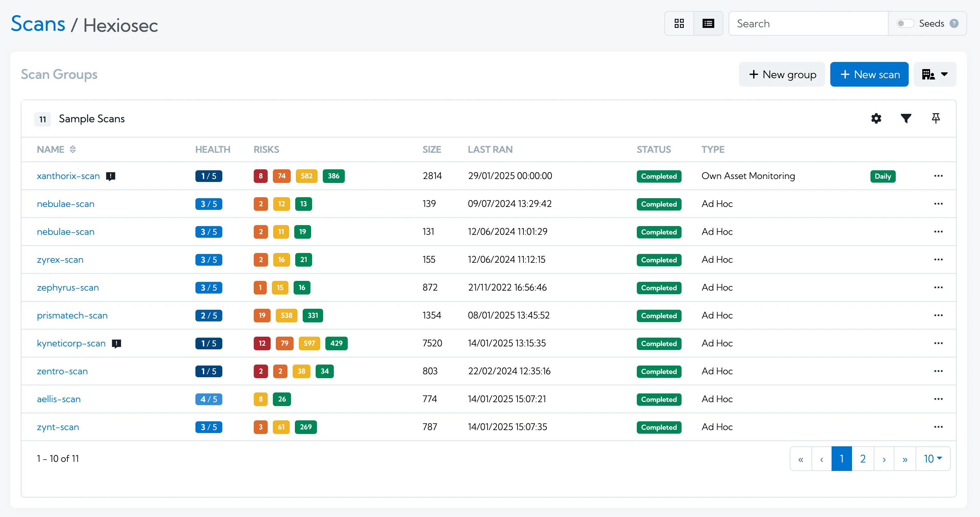
Task: Navigate to page 2 of scans
Action: click(x=863, y=459)
